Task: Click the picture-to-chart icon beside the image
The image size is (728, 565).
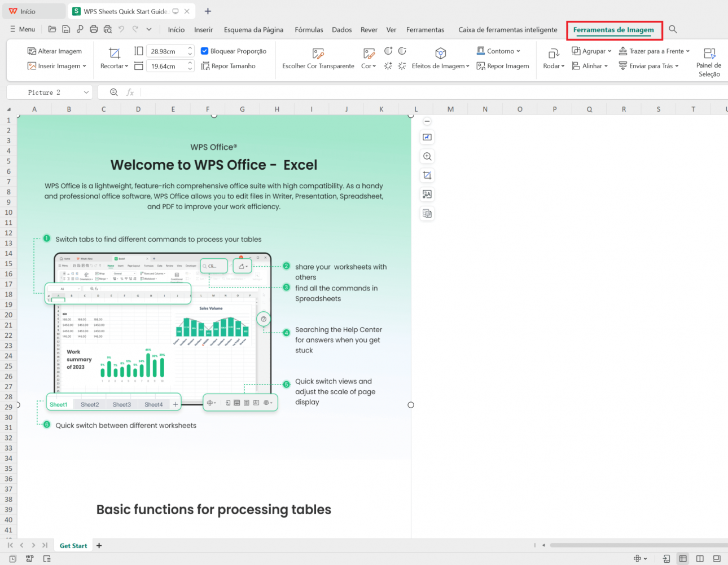Action: [427, 137]
